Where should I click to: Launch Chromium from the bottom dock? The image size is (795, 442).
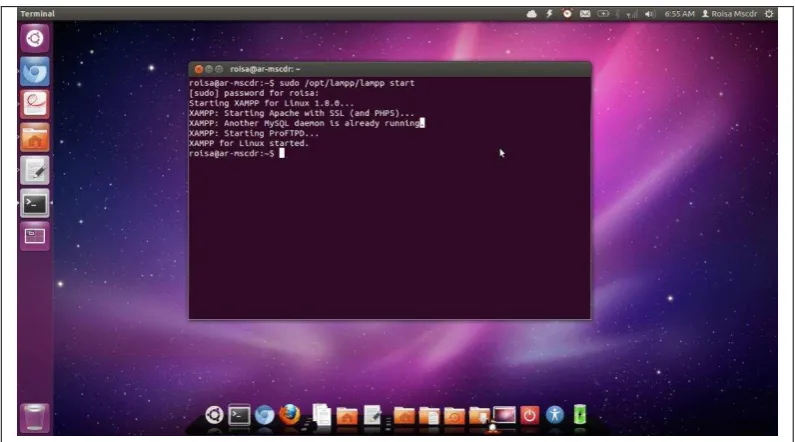[264, 415]
